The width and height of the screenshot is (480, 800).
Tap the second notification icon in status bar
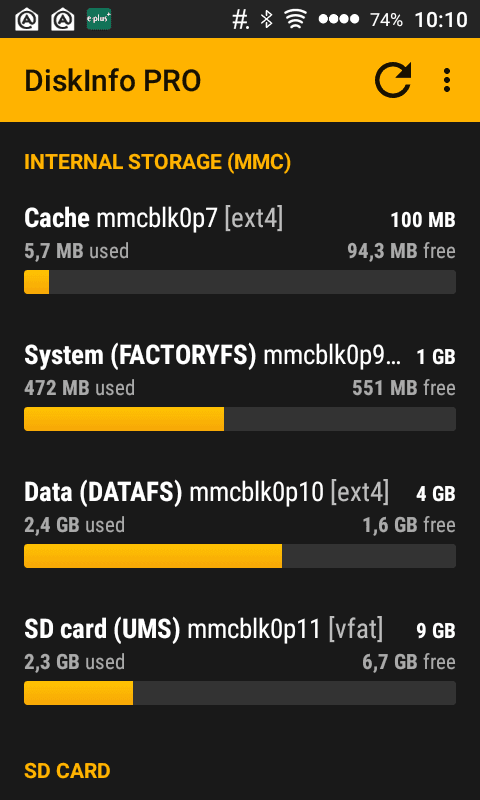[x=63, y=19]
